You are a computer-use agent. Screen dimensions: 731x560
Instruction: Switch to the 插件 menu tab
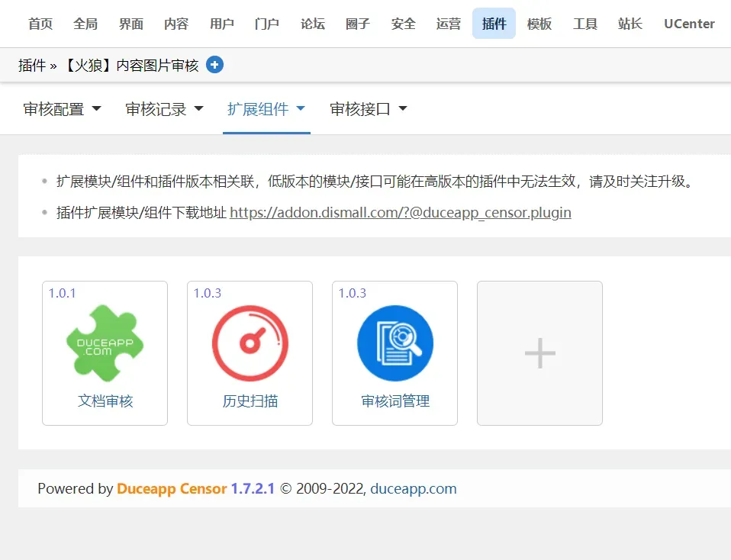tap(494, 24)
